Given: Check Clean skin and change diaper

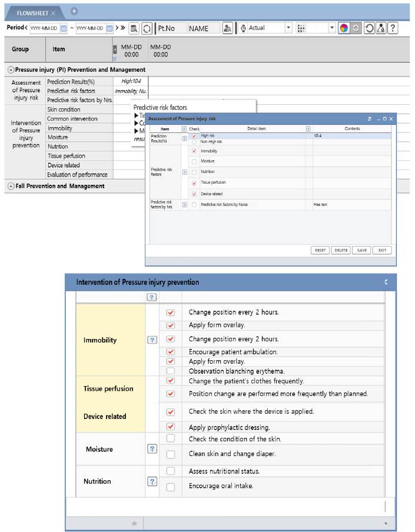Looking at the screenshot, I should coord(171,454).
